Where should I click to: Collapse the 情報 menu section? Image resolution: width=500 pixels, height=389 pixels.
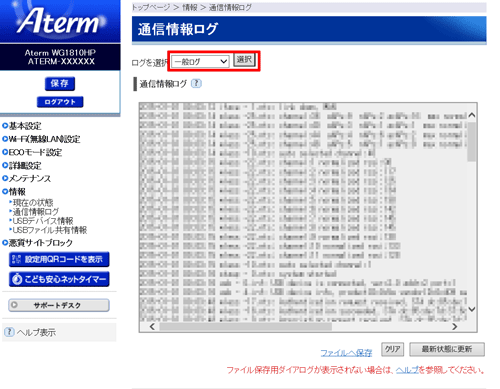click(x=14, y=192)
